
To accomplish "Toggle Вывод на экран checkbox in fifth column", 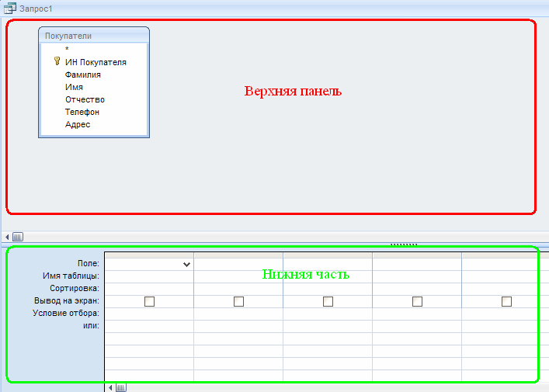I will [506, 301].
